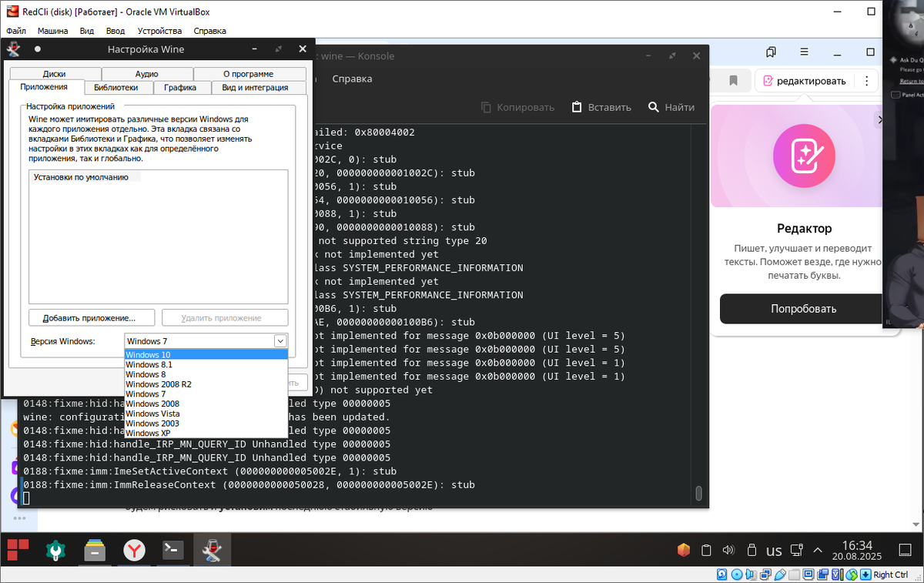This screenshot has height=583, width=924.
Task: Open browser tab overview icon
Action: [771, 52]
